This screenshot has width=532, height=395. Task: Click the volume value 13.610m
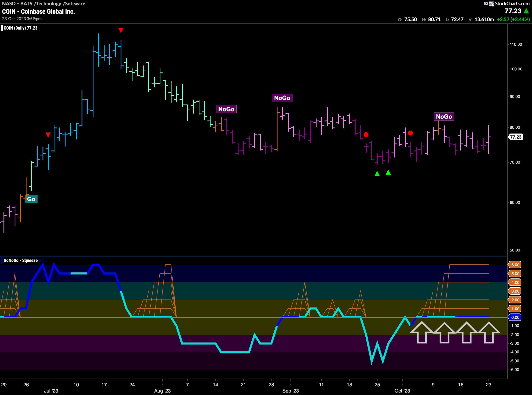click(x=484, y=19)
